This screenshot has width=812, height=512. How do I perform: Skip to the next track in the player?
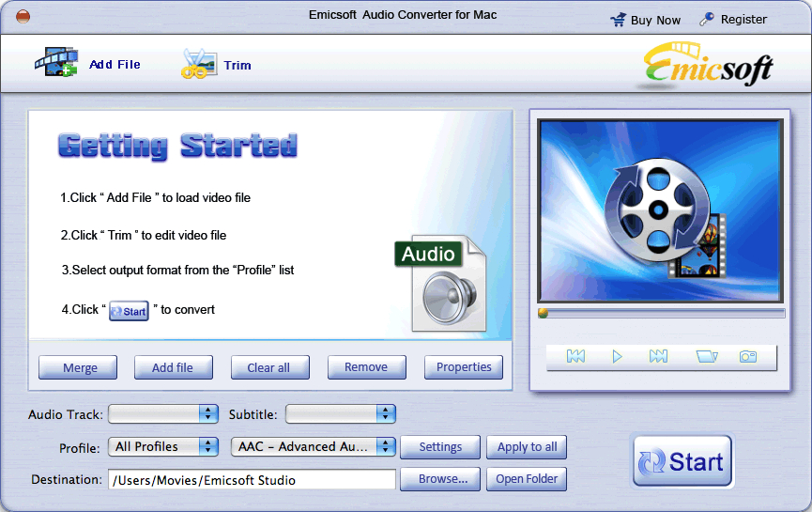click(658, 357)
